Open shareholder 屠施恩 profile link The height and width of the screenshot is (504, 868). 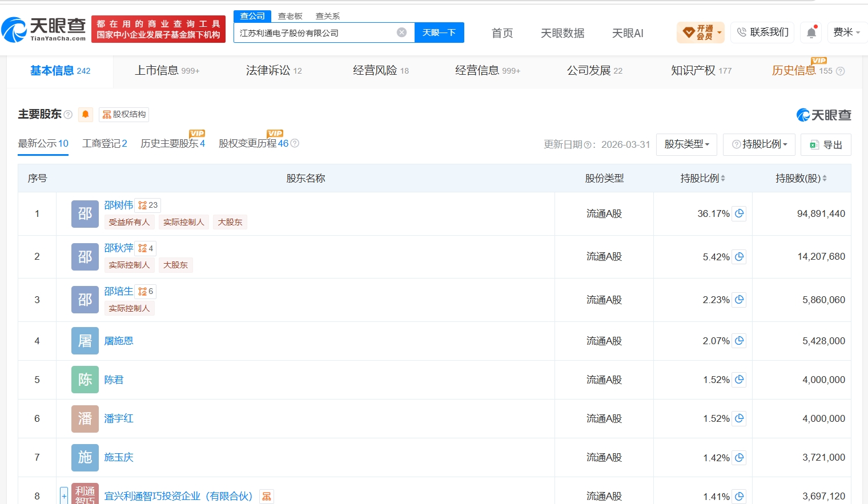click(119, 341)
